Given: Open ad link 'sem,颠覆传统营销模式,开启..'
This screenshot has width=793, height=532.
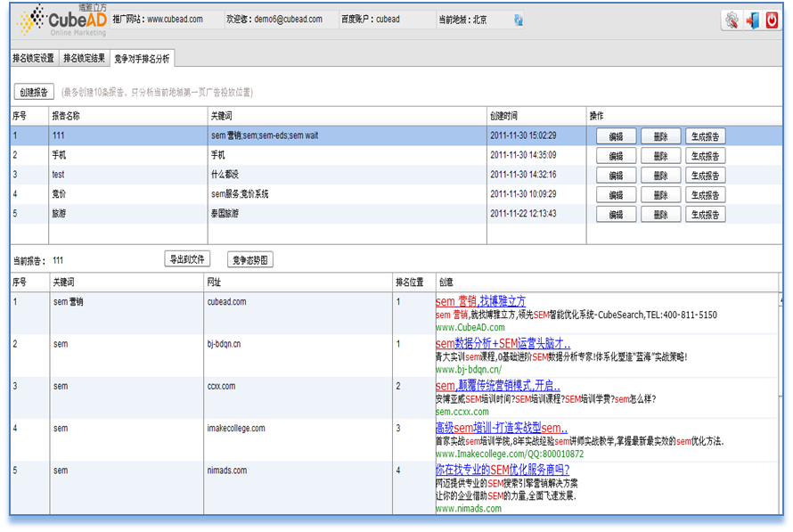Looking at the screenshot, I should (x=498, y=386).
